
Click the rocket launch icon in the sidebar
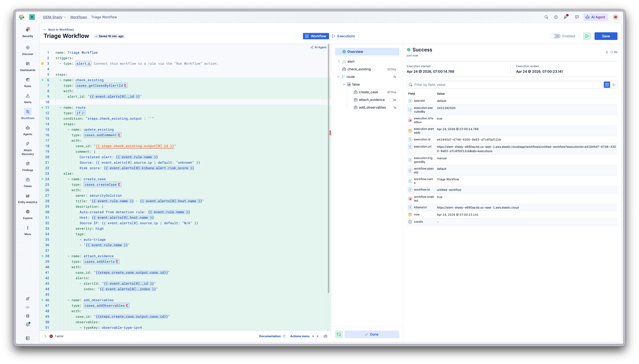[x=28, y=299]
